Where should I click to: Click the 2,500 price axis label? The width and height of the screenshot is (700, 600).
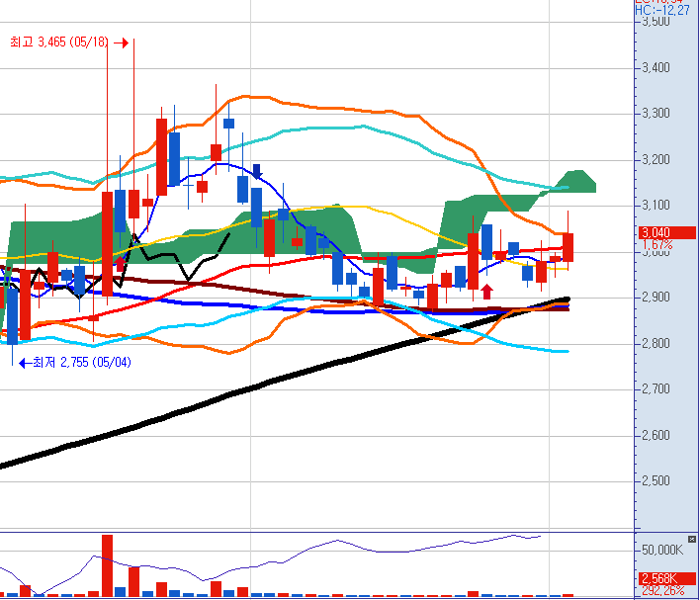click(656, 481)
